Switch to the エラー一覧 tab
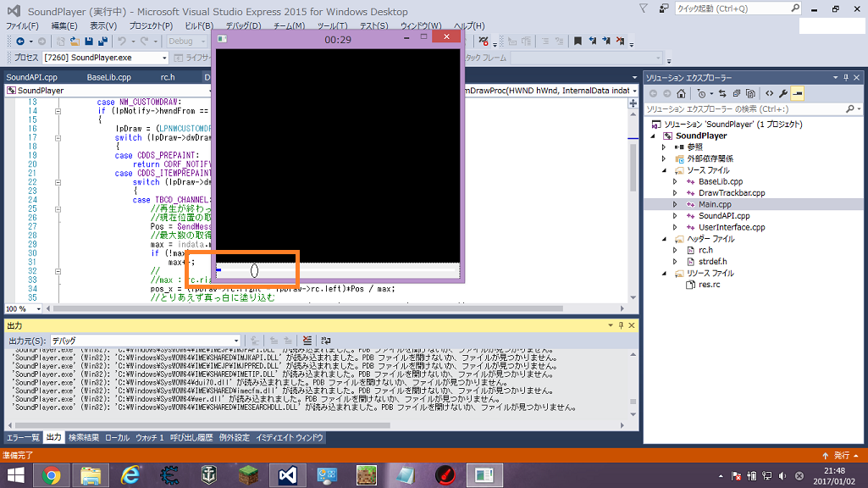Screen dimensions: 868x488 (x=23, y=437)
